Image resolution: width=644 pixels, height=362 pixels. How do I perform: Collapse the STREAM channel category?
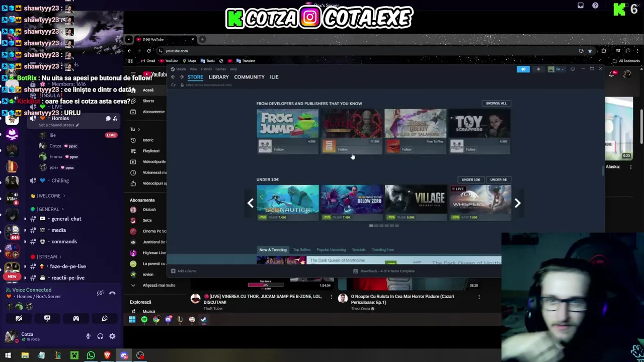[47, 257]
